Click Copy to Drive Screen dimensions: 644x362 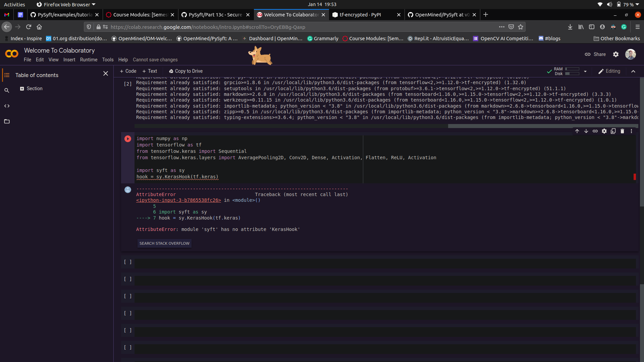pos(186,71)
